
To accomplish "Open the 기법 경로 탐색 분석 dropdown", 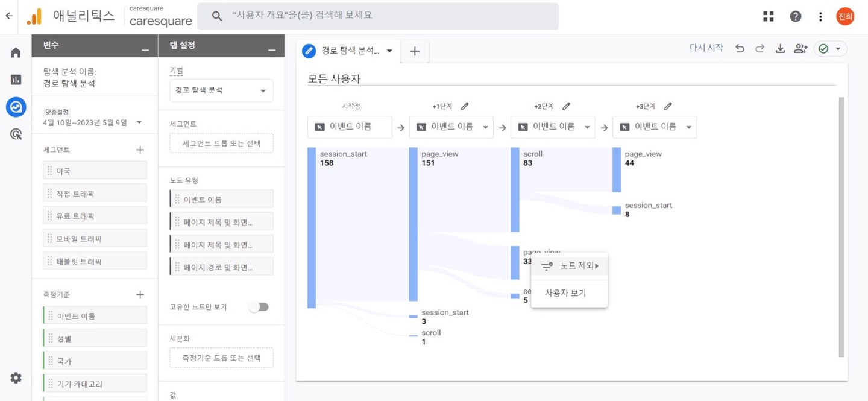I will point(221,90).
